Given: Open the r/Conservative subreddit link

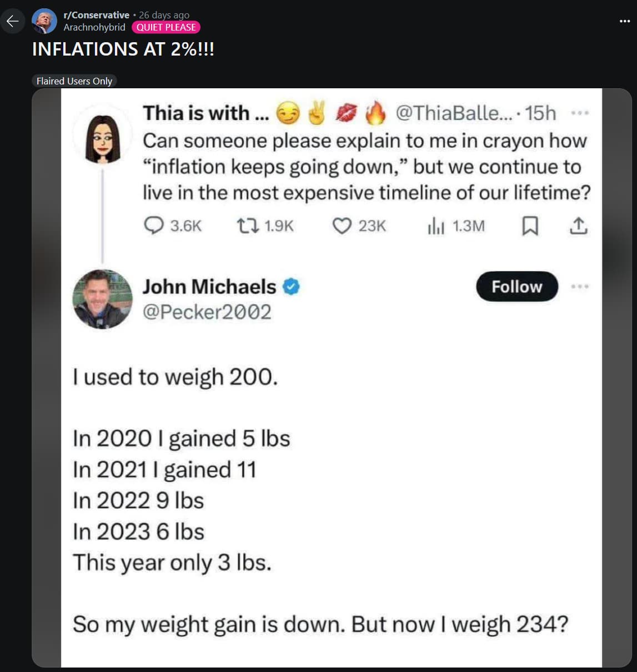Looking at the screenshot, I should click(x=97, y=15).
